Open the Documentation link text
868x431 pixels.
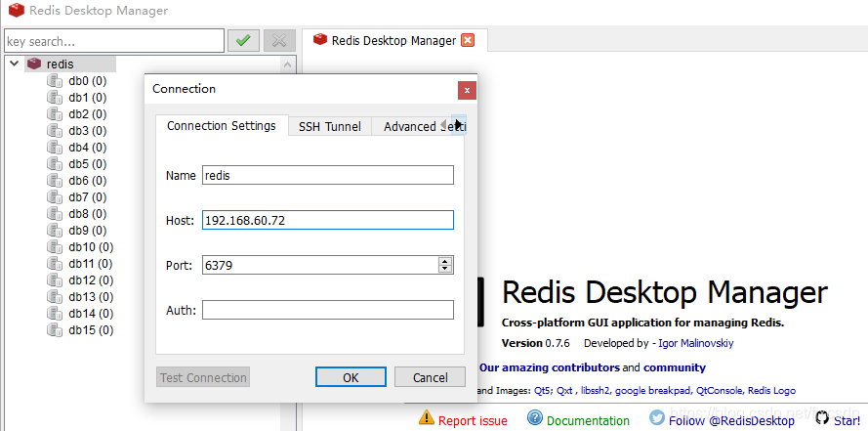tap(588, 421)
